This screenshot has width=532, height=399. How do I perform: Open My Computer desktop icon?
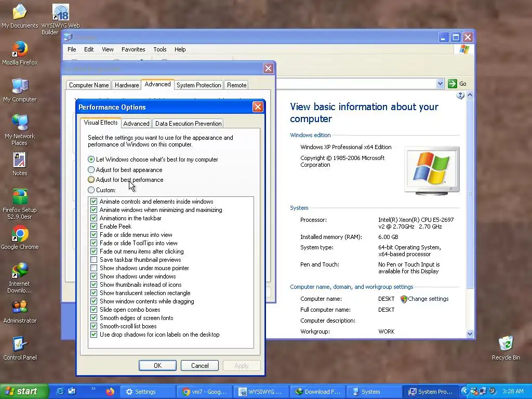pyautogui.click(x=20, y=90)
